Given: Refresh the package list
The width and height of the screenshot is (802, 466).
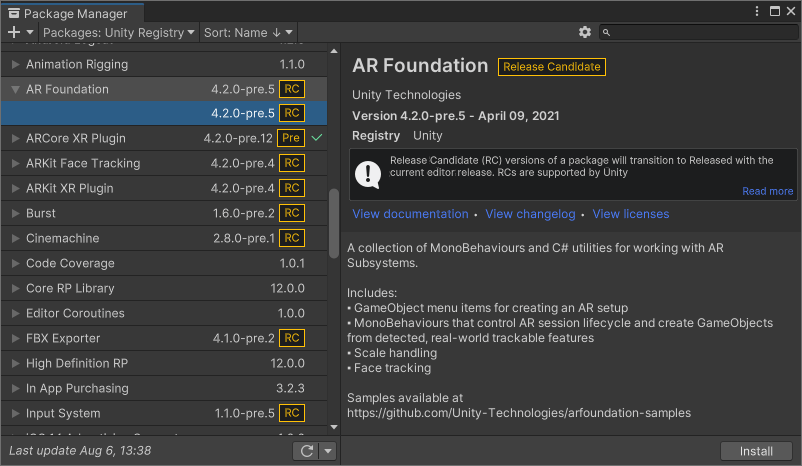Looking at the screenshot, I should [306, 451].
